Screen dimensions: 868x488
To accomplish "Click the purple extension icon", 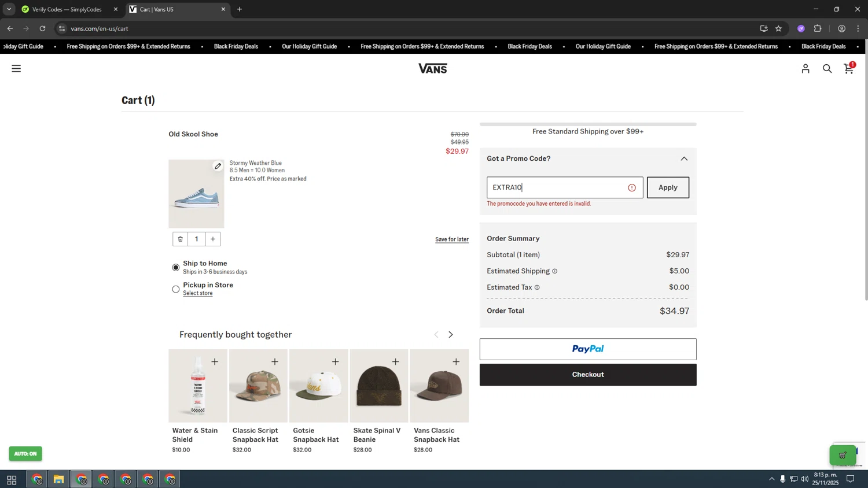I will [x=801, y=28].
